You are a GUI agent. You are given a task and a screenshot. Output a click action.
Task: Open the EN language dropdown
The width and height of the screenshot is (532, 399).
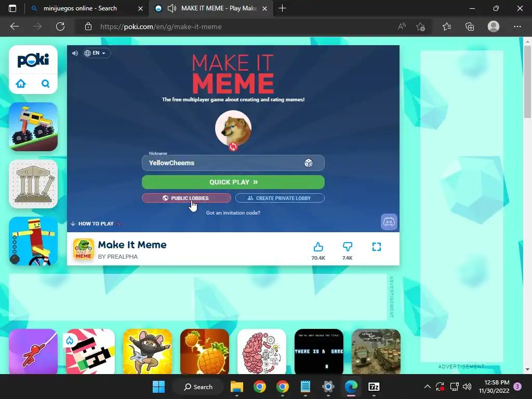click(97, 53)
